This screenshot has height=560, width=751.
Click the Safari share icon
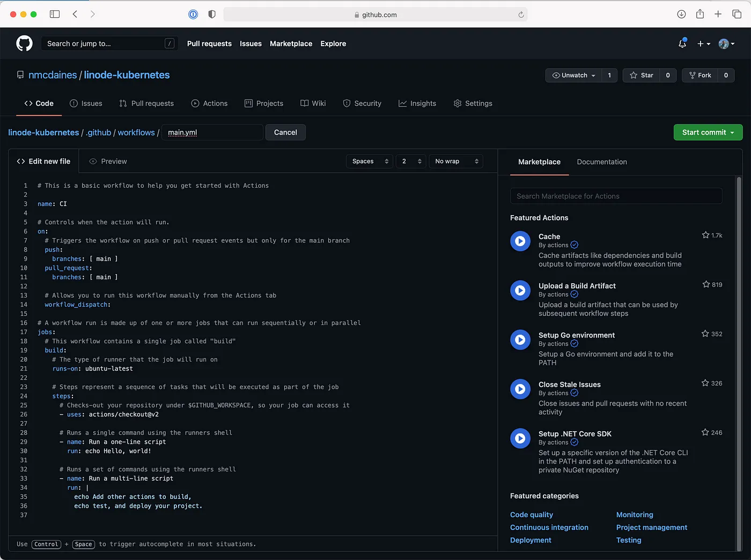pyautogui.click(x=700, y=14)
